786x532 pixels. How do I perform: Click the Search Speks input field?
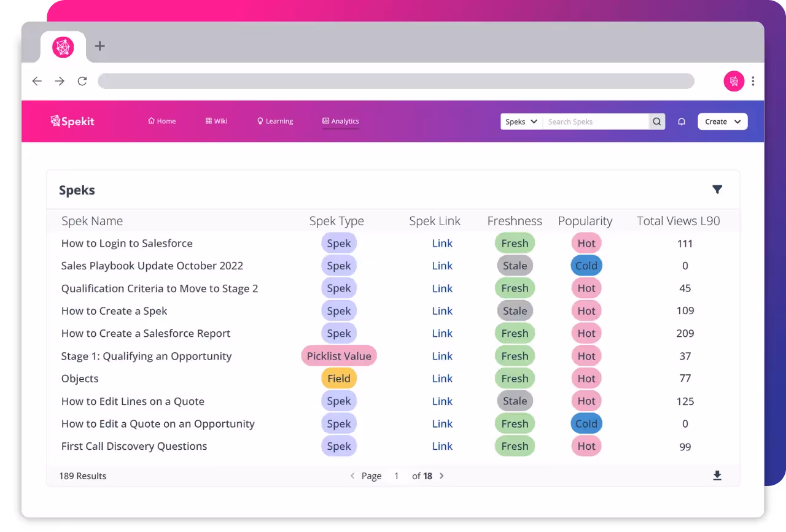[x=596, y=121]
